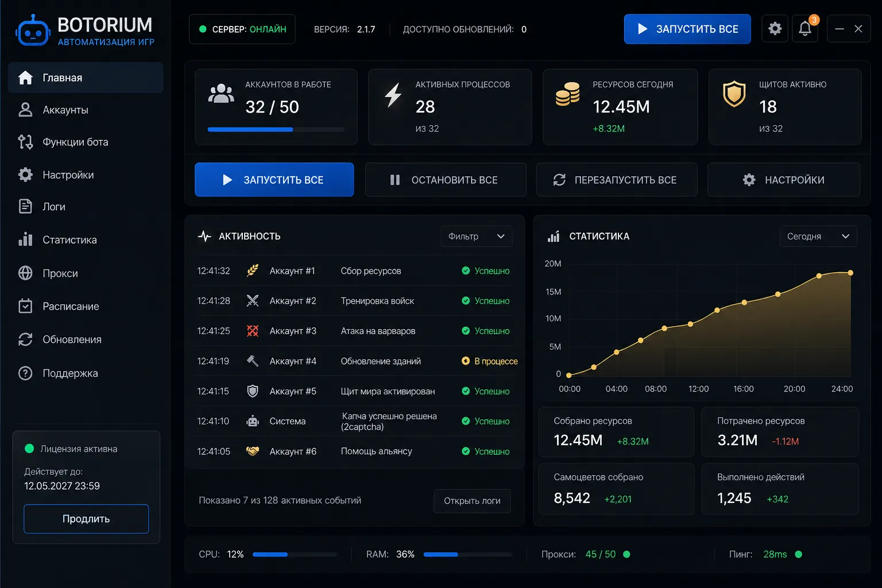The width and height of the screenshot is (882, 588).
Task: Click top bar Запустить все button
Action: pos(687,29)
